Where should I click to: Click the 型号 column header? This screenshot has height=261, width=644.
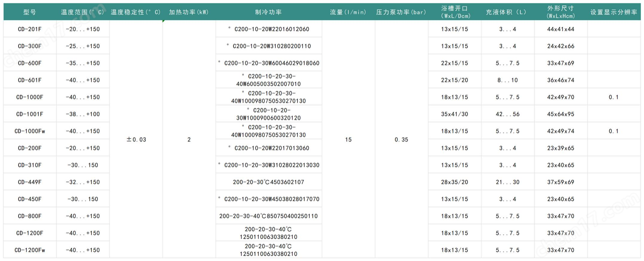point(30,12)
